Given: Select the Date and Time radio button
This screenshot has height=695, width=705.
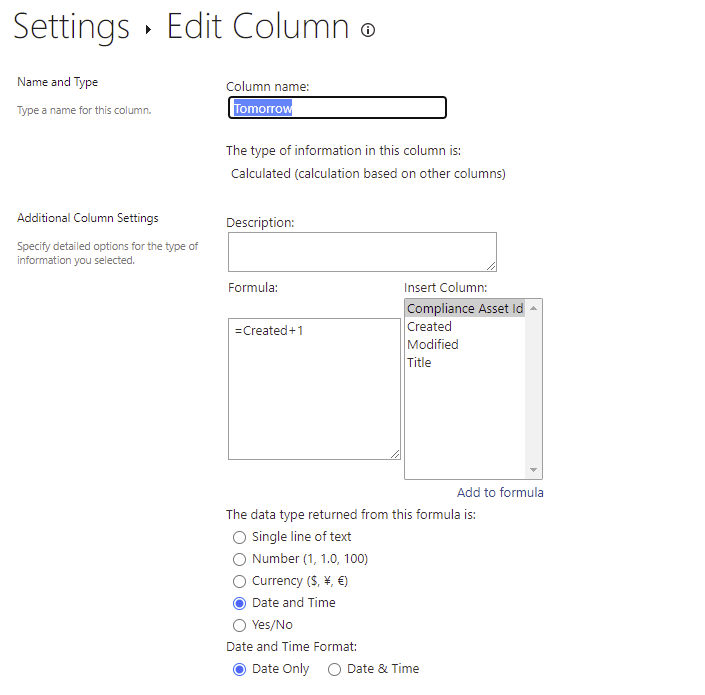Looking at the screenshot, I should point(240,603).
